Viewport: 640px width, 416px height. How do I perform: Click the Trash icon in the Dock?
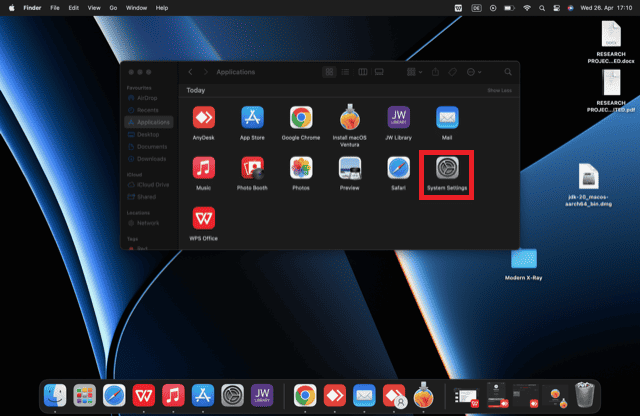[585, 395]
